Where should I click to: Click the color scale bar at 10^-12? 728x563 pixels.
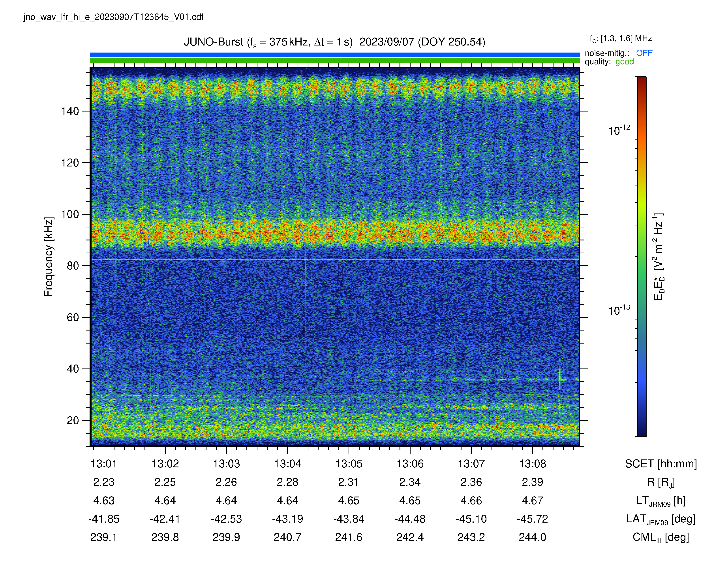[641, 131]
